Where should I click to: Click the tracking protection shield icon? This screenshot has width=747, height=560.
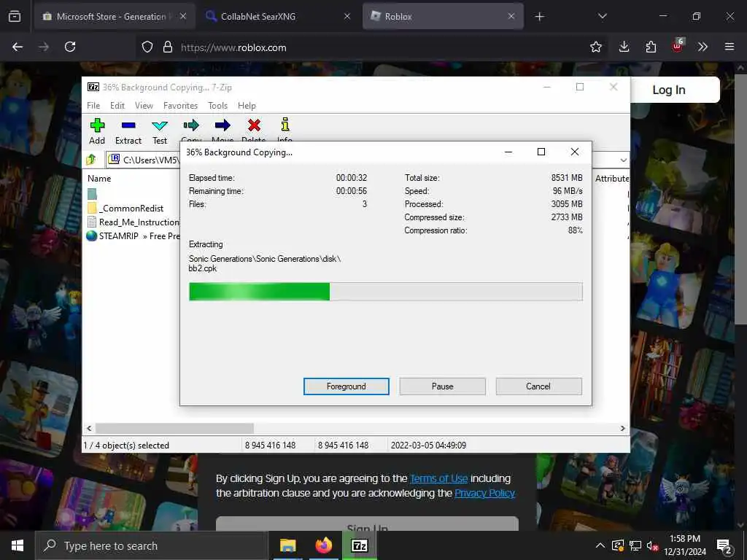click(x=147, y=47)
